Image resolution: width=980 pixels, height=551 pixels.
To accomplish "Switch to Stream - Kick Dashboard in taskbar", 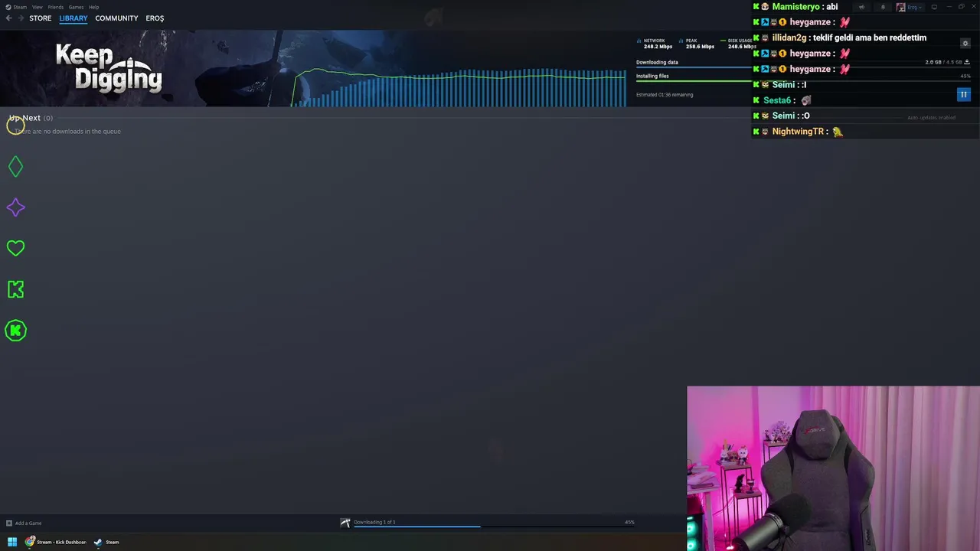I will pyautogui.click(x=55, y=542).
